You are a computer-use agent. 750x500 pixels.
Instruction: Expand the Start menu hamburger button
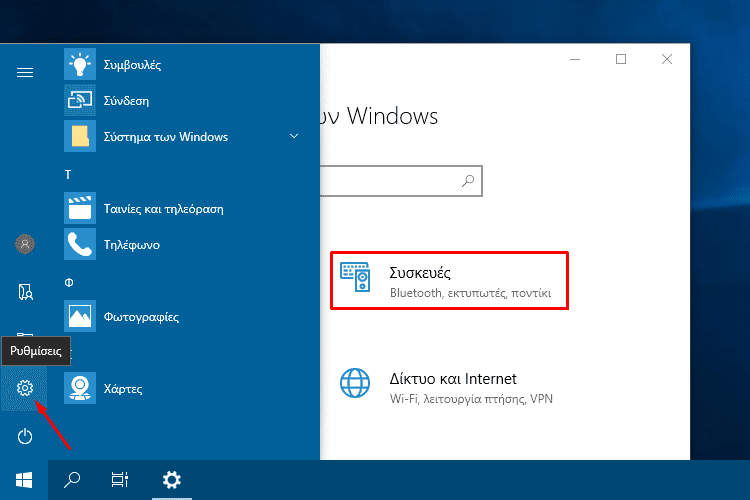(x=25, y=72)
